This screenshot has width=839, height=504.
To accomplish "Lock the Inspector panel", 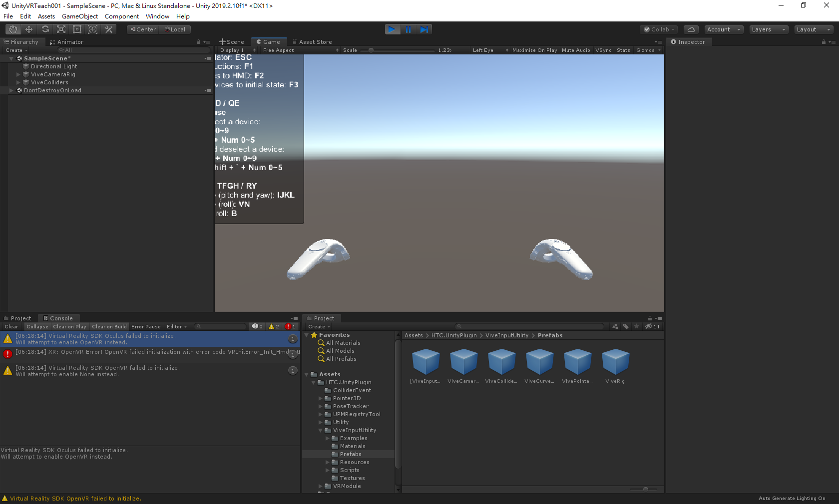I will (x=824, y=42).
